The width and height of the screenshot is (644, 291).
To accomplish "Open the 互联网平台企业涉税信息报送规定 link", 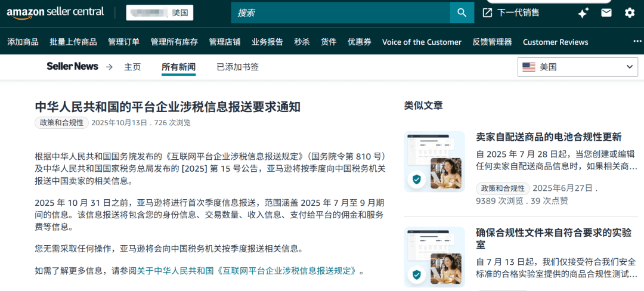I will (x=249, y=271).
